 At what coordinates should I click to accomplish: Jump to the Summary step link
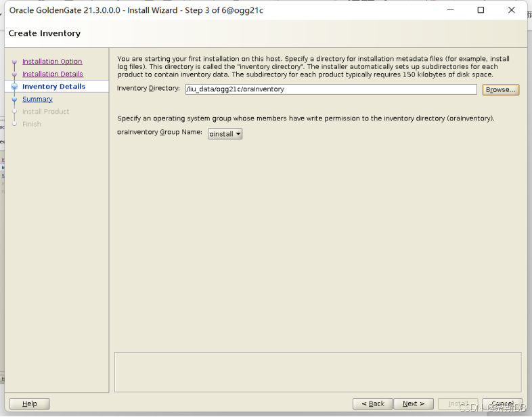pos(37,99)
